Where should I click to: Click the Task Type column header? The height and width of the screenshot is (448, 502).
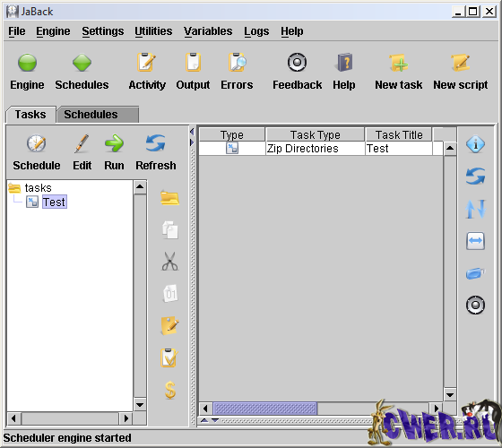point(315,134)
